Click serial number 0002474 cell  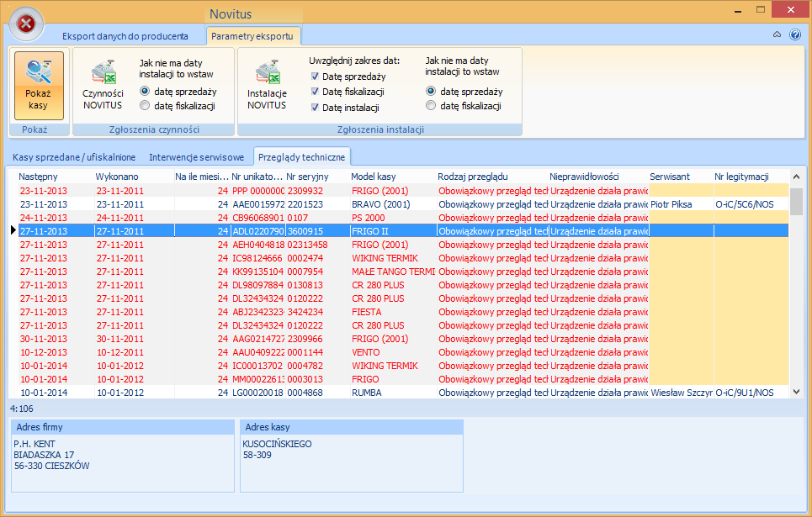tap(317, 258)
